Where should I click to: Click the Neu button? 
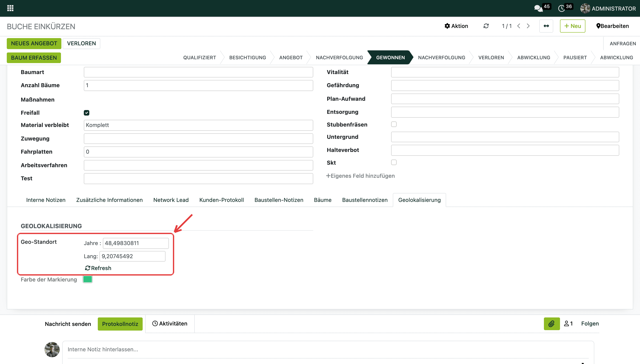click(x=572, y=26)
